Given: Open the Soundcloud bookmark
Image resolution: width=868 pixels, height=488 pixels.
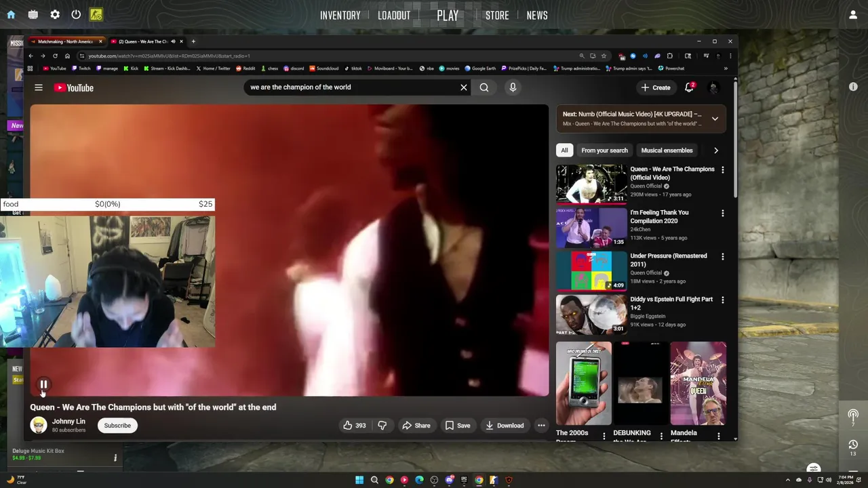Looking at the screenshot, I should 324,68.
